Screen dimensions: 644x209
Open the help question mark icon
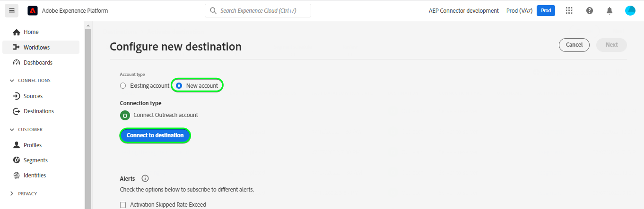(590, 10)
